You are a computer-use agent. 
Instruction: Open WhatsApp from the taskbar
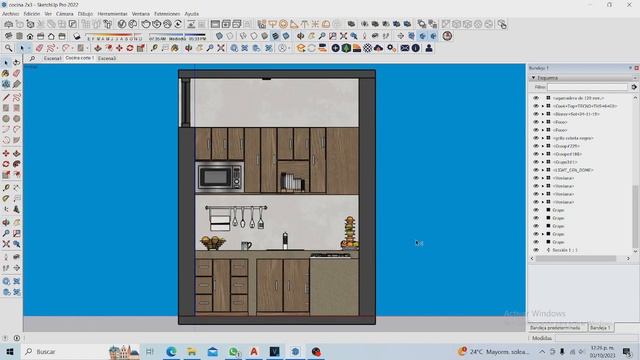233,351
